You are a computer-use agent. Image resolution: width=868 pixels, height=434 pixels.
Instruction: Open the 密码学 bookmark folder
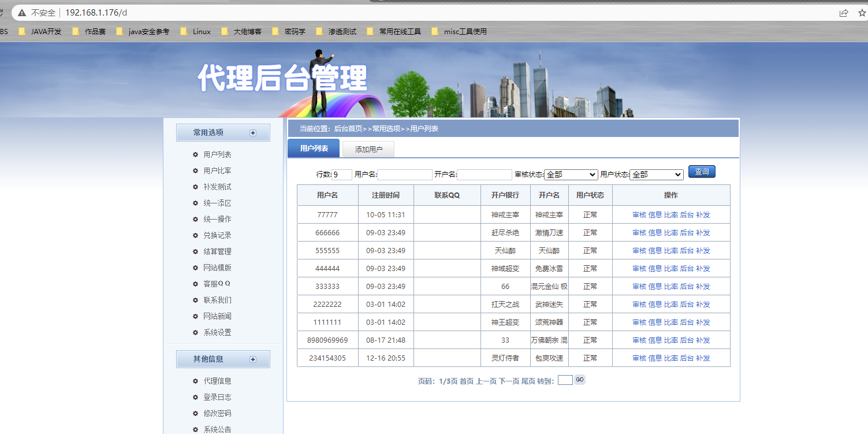(x=289, y=32)
